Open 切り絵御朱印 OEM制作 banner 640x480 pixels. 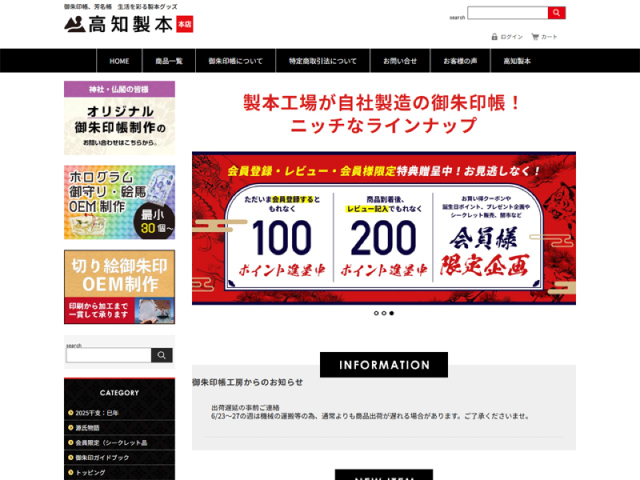(x=120, y=287)
